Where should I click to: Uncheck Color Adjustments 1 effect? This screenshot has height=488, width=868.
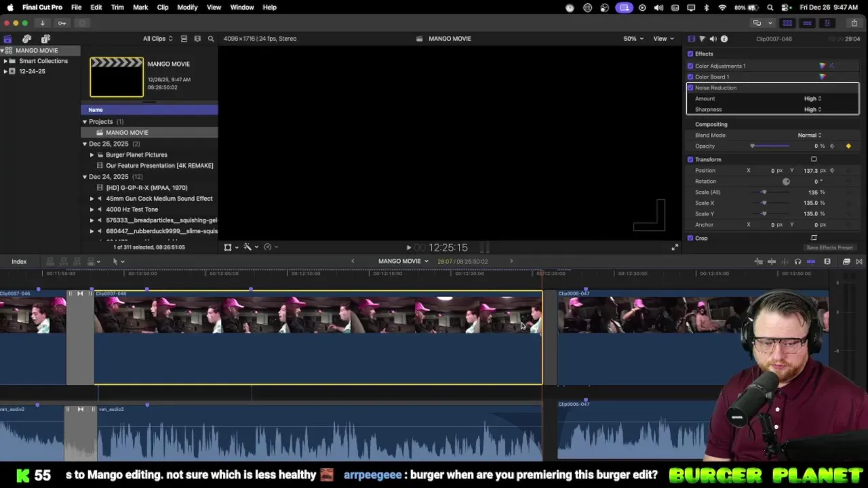(x=690, y=66)
